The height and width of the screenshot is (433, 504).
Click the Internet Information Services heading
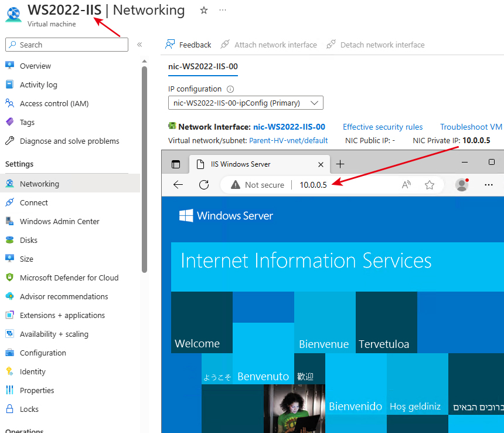pyautogui.click(x=306, y=261)
